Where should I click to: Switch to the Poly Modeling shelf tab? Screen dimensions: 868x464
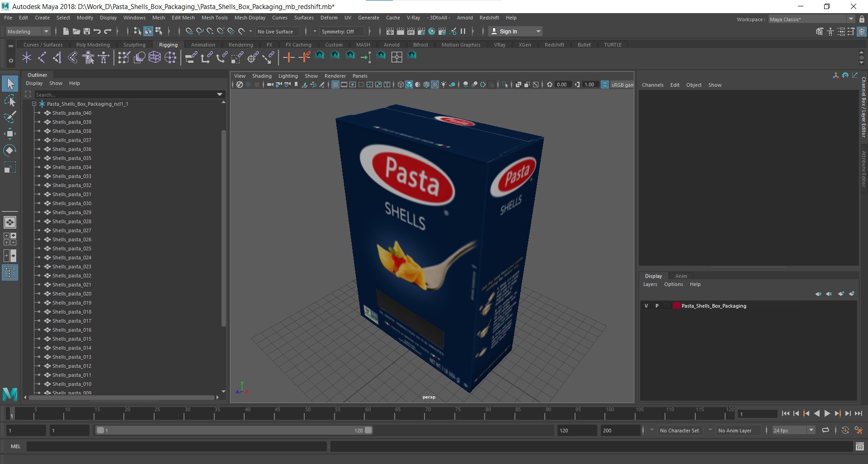coord(93,45)
